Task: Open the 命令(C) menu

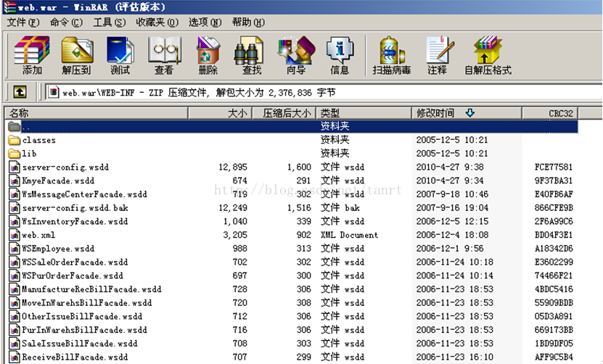Action: (66, 22)
